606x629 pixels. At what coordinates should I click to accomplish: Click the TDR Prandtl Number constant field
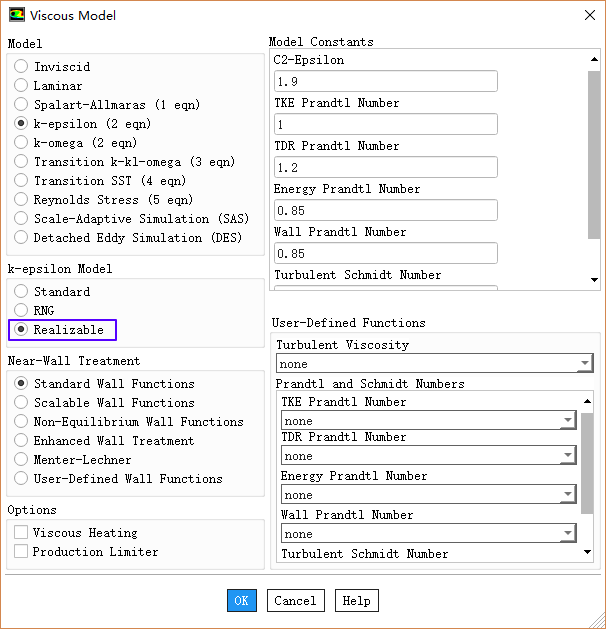coord(386,167)
